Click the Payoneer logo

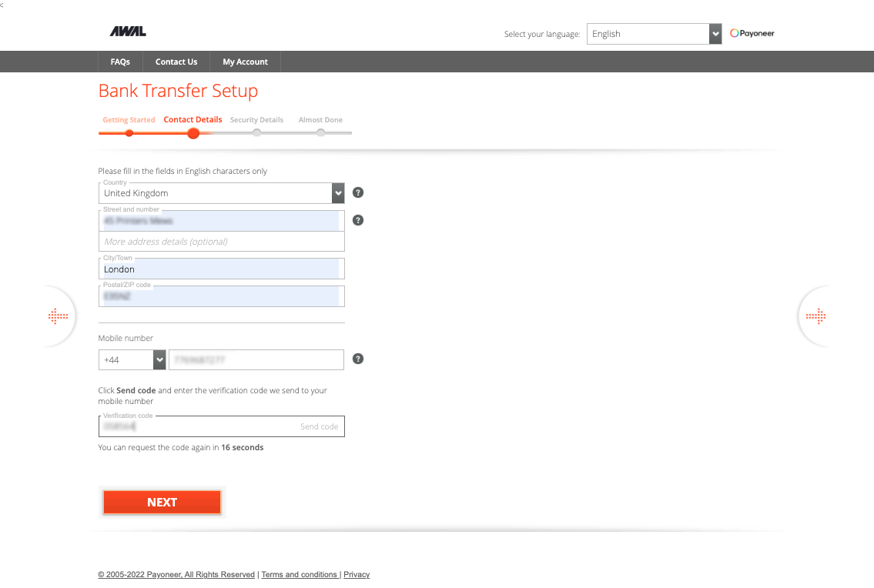pos(752,34)
